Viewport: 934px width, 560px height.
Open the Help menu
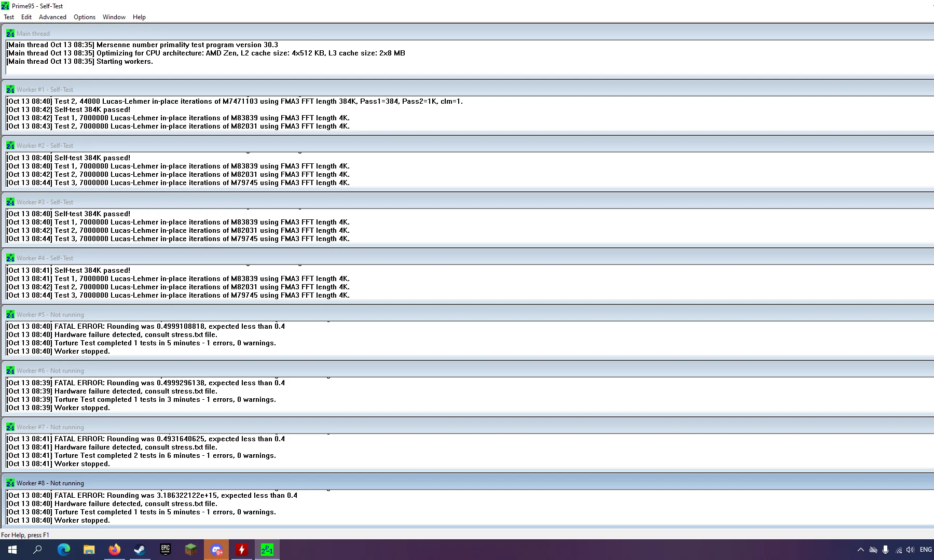pos(139,17)
